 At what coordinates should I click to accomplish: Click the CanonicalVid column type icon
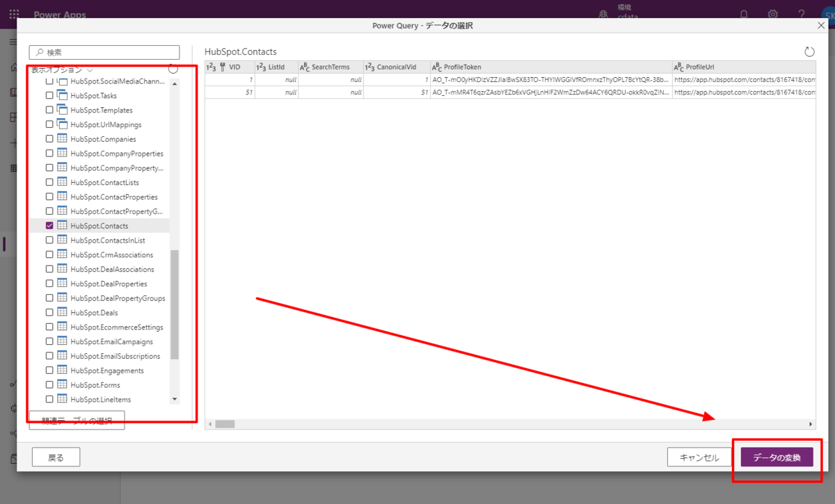point(370,67)
